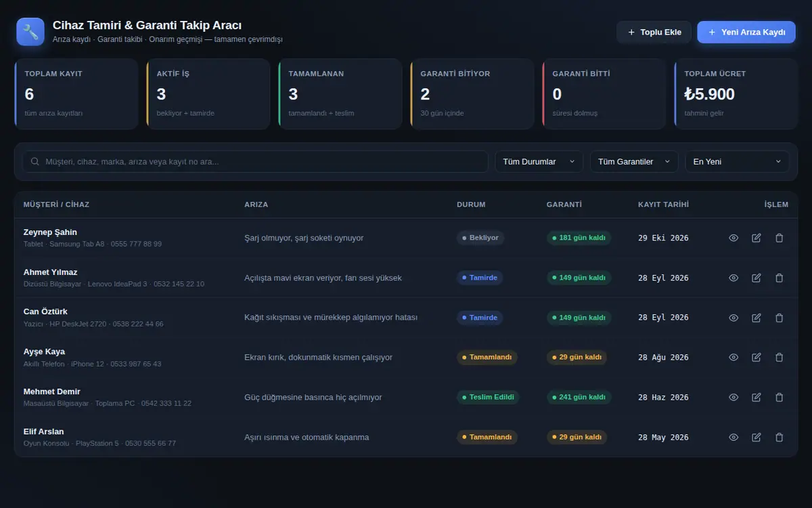Edit the Ahmet Yılmaz record
This screenshot has width=812, height=508.
click(757, 278)
